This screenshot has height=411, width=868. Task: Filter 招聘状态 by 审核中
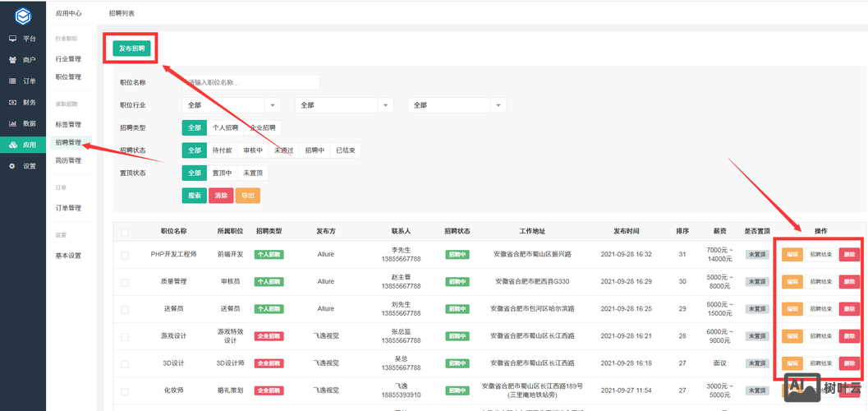[253, 150]
